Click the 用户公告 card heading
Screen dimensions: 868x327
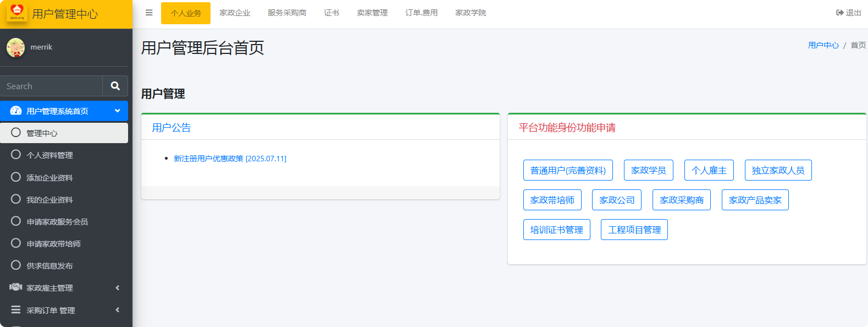[x=172, y=128]
